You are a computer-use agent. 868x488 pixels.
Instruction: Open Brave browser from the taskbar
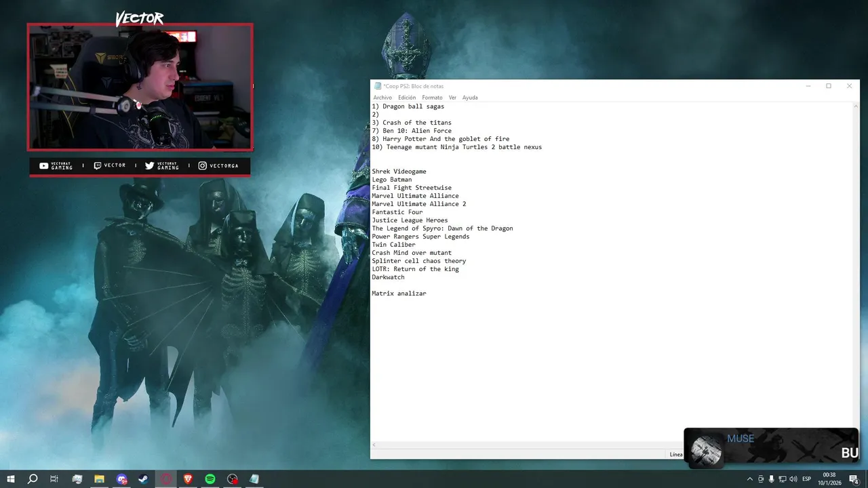pos(188,479)
